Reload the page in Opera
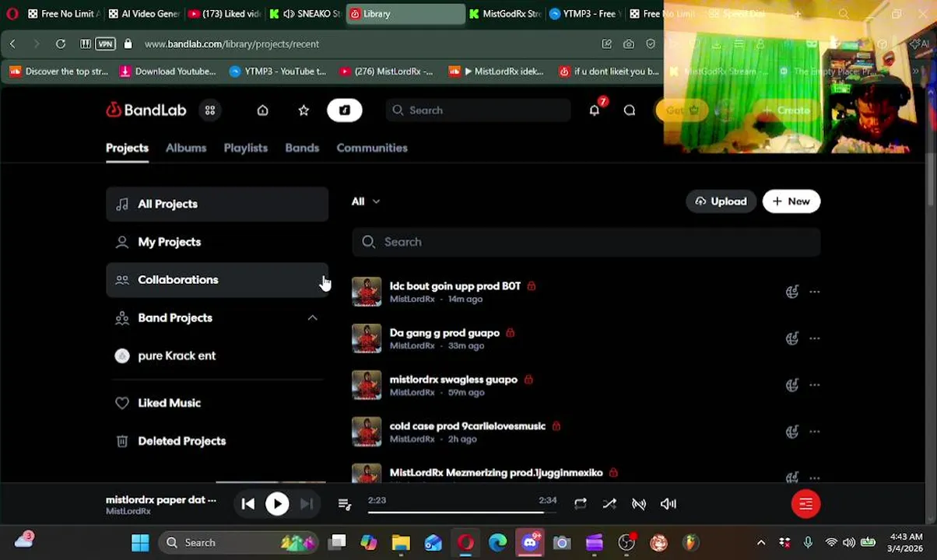Viewport: 937px width, 560px height. [x=60, y=44]
